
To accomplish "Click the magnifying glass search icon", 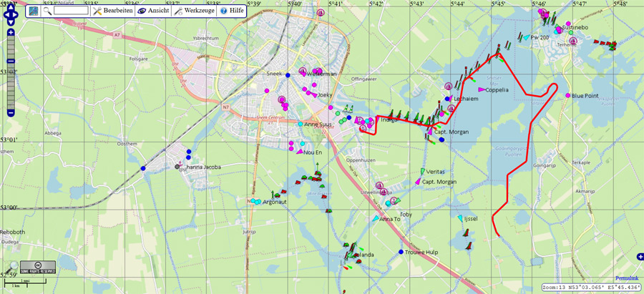I will [x=47, y=11].
